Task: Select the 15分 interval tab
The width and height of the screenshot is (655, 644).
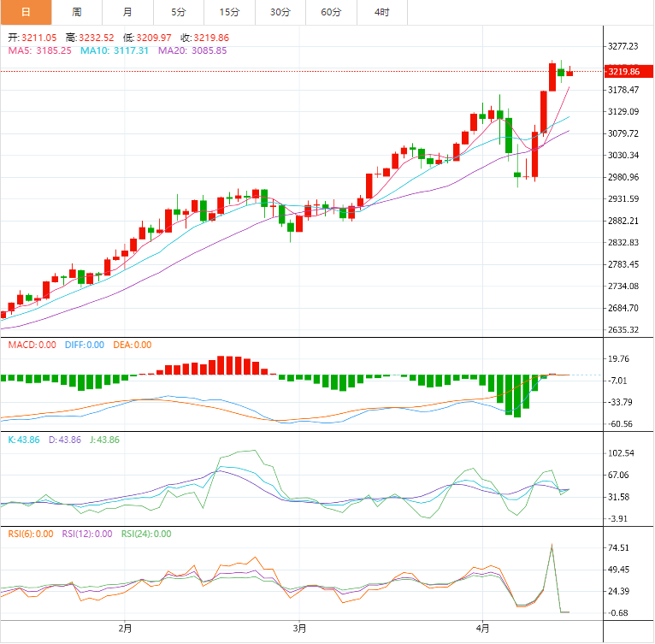Action: tap(229, 12)
